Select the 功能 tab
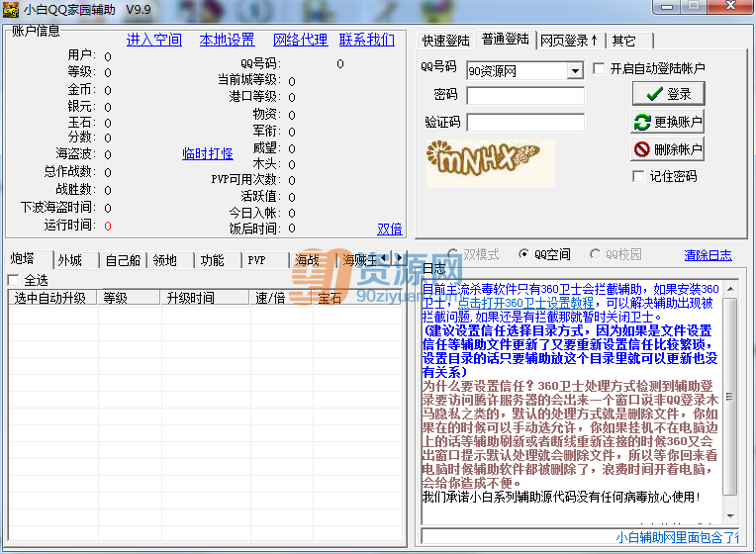This screenshot has width=756, height=554. pos(217,260)
